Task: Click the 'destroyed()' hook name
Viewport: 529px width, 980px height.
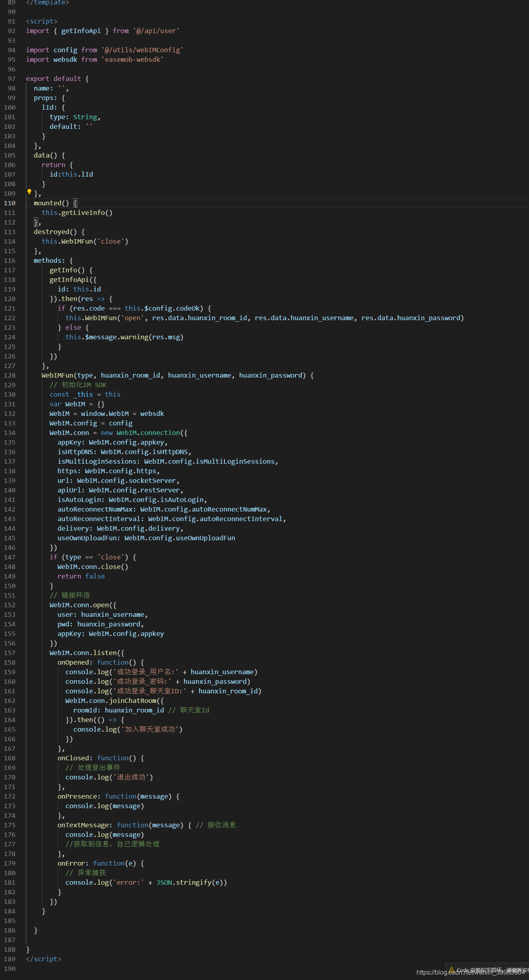Action: (55, 232)
